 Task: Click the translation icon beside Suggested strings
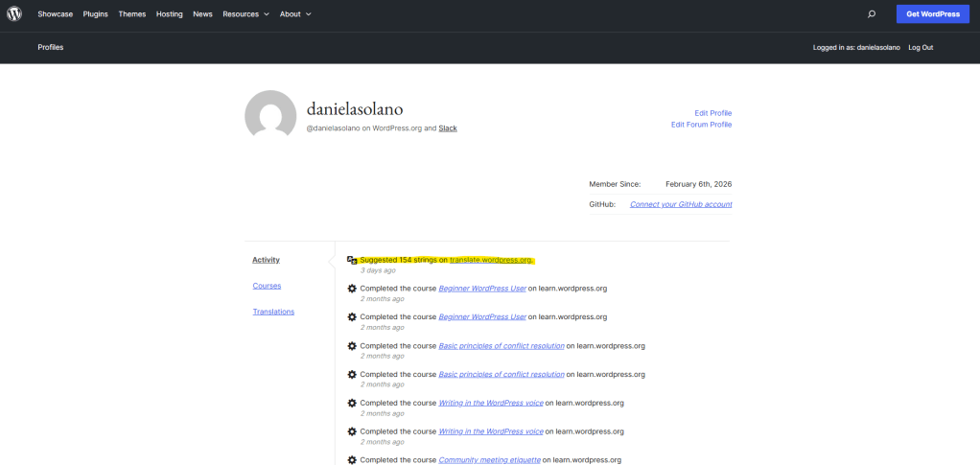coord(352,260)
